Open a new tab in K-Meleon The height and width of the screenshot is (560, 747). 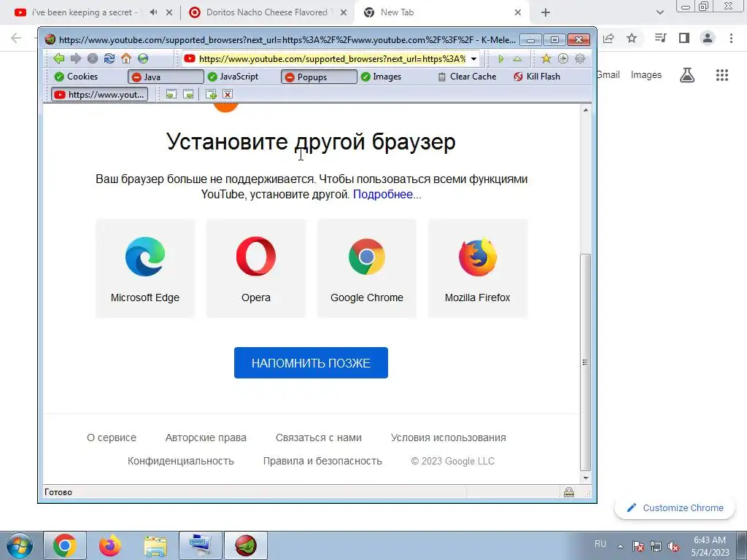tap(211, 94)
